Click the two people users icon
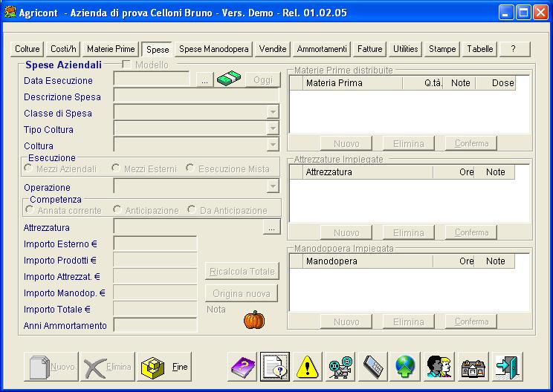 439,367
